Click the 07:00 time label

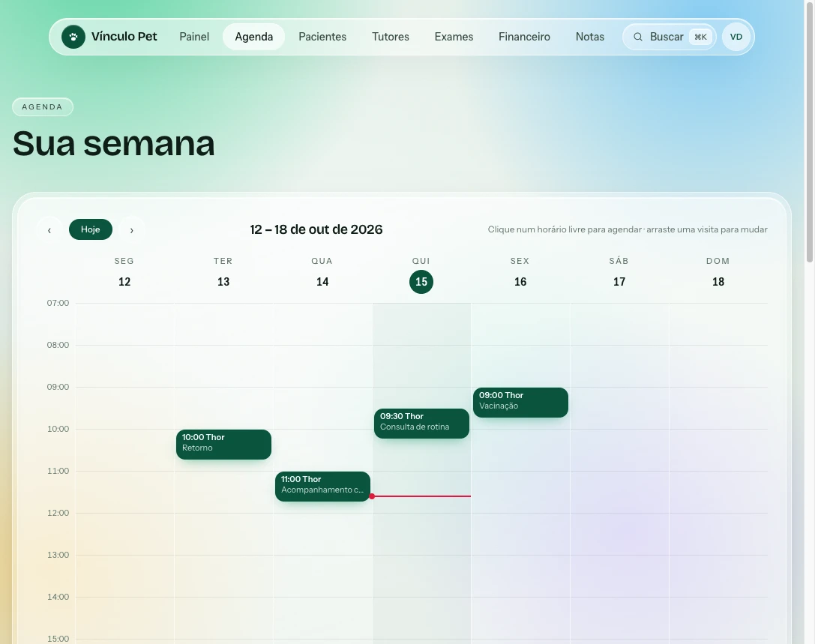click(58, 303)
